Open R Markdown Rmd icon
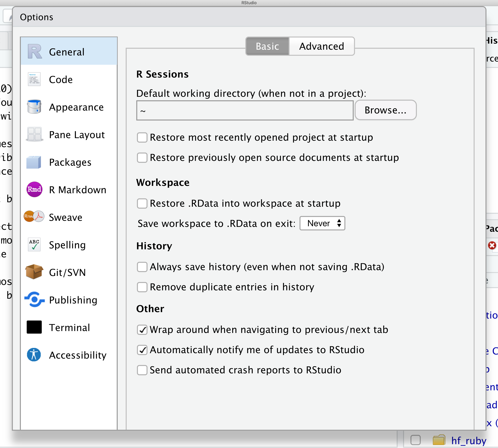The width and height of the screenshot is (498, 448). coord(34,190)
